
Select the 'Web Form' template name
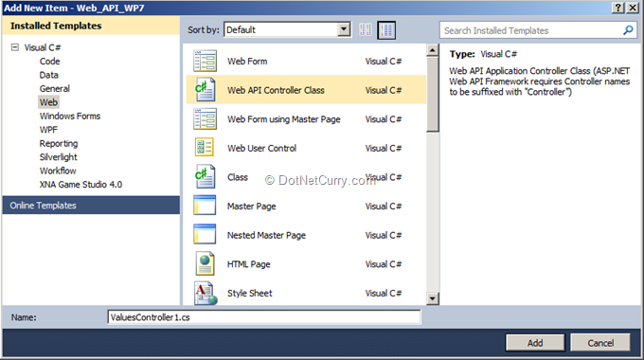247,62
